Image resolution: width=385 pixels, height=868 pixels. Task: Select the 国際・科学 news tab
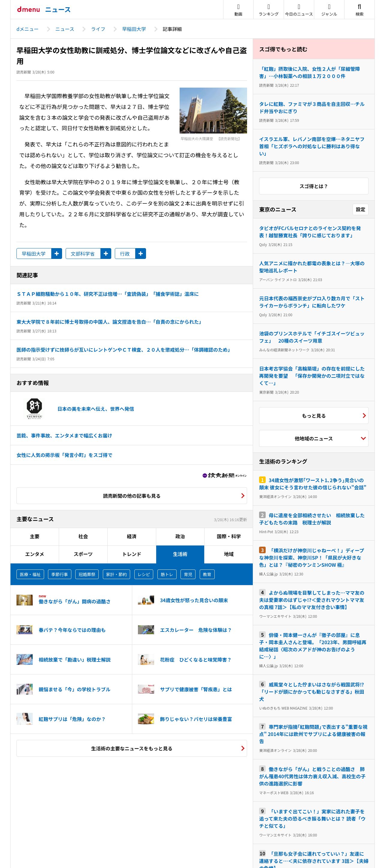pos(229,536)
